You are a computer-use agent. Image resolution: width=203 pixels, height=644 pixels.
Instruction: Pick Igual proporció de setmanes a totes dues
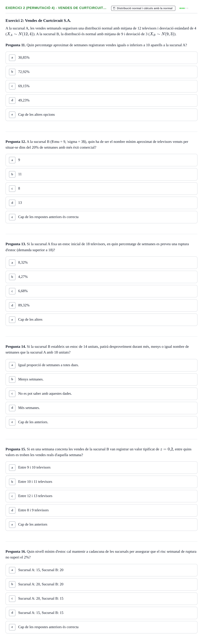click(101, 365)
